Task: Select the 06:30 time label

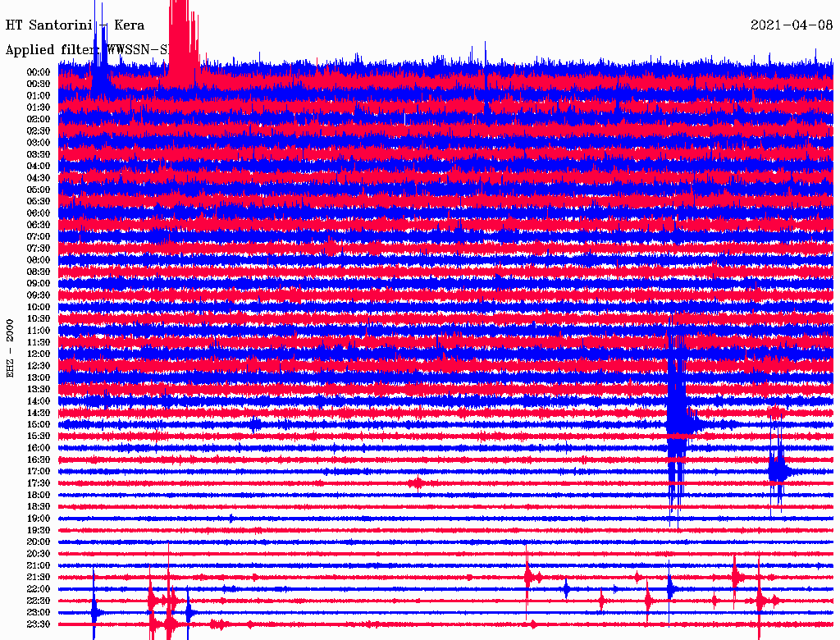Action: (39, 225)
